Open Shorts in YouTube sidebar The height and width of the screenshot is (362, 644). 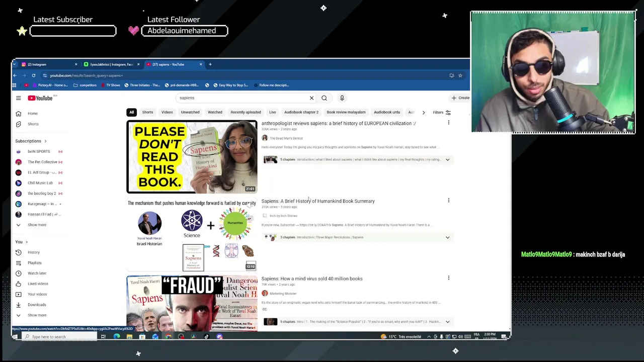tap(33, 124)
